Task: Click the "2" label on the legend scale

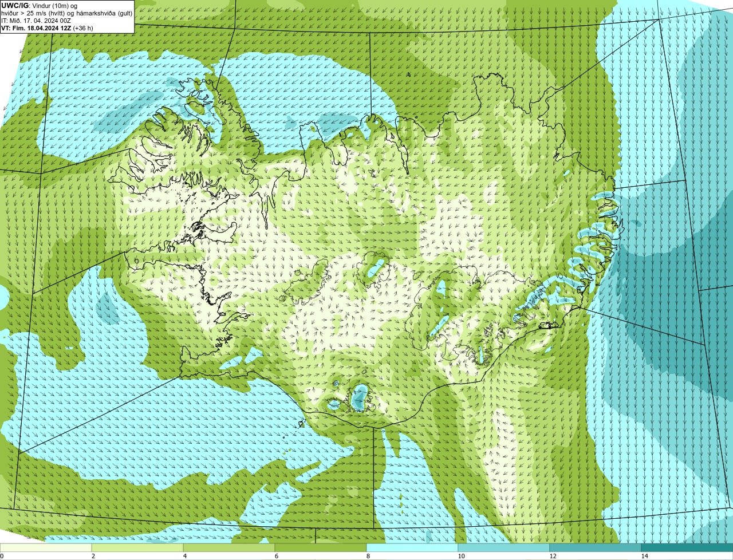Action: pos(93,556)
